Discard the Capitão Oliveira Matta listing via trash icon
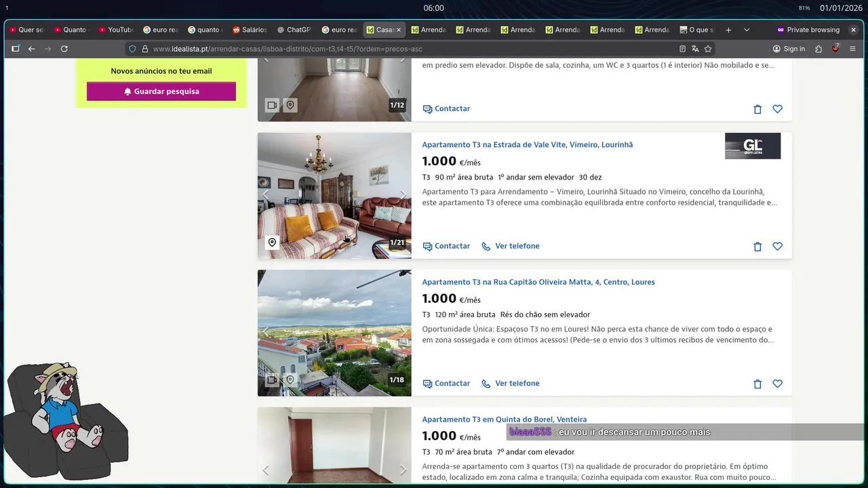 tap(757, 384)
